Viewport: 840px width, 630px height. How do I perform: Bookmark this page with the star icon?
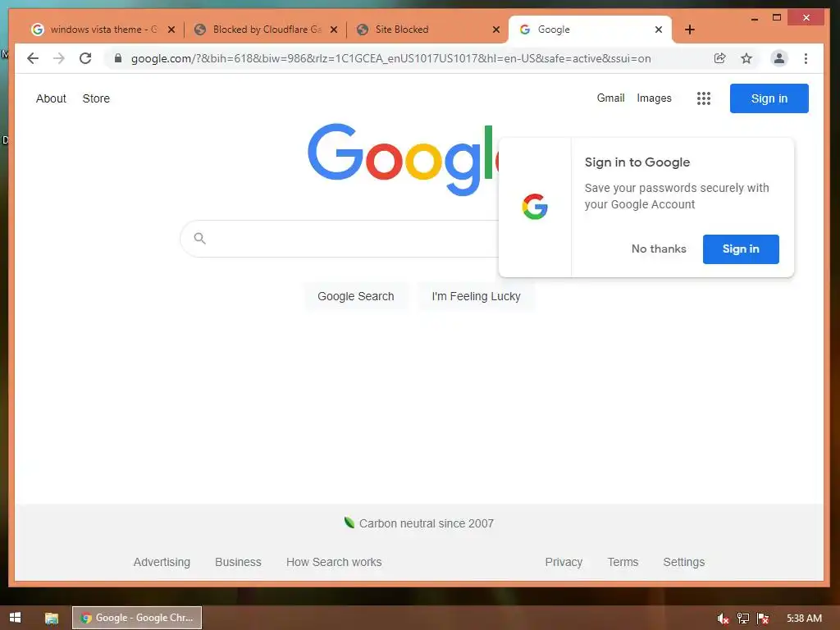coord(746,58)
